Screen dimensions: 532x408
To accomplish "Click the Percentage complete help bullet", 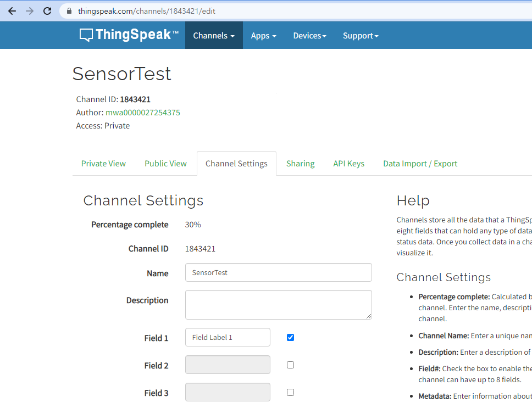I will pyautogui.click(x=475, y=308).
